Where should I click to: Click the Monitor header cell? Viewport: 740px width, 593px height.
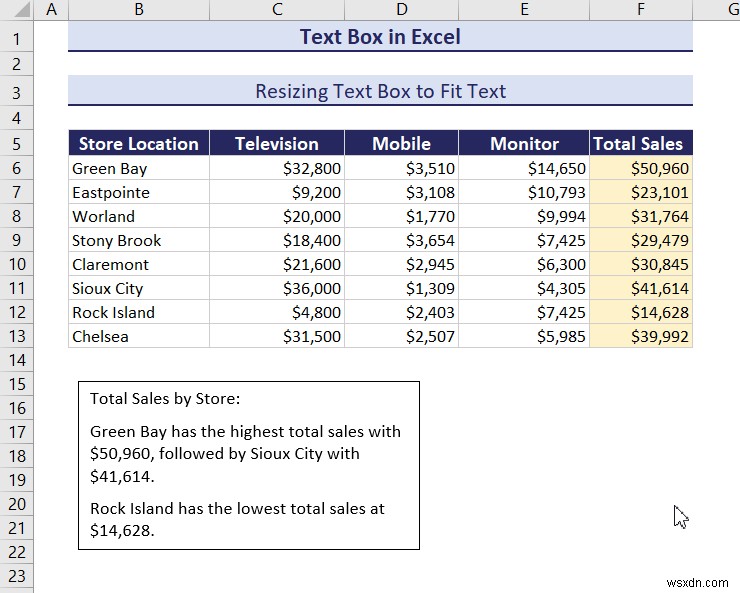pyautogui.click(x=524, y=143)
